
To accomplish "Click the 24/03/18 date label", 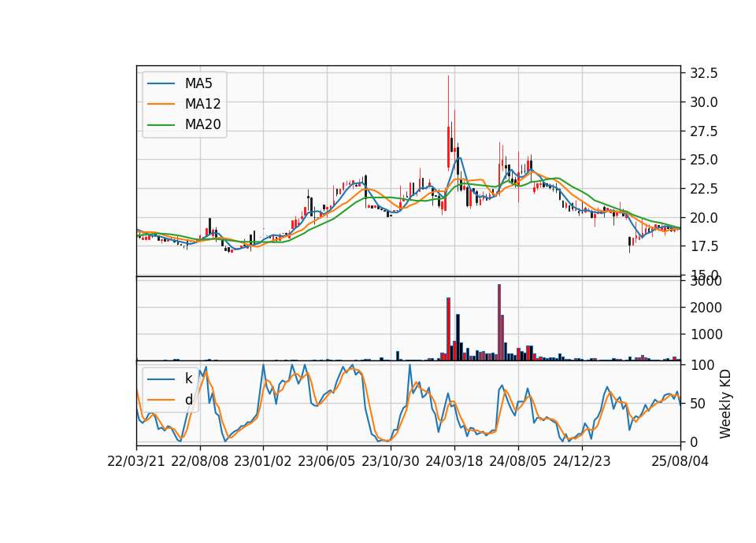I will [x=454, y=461].
